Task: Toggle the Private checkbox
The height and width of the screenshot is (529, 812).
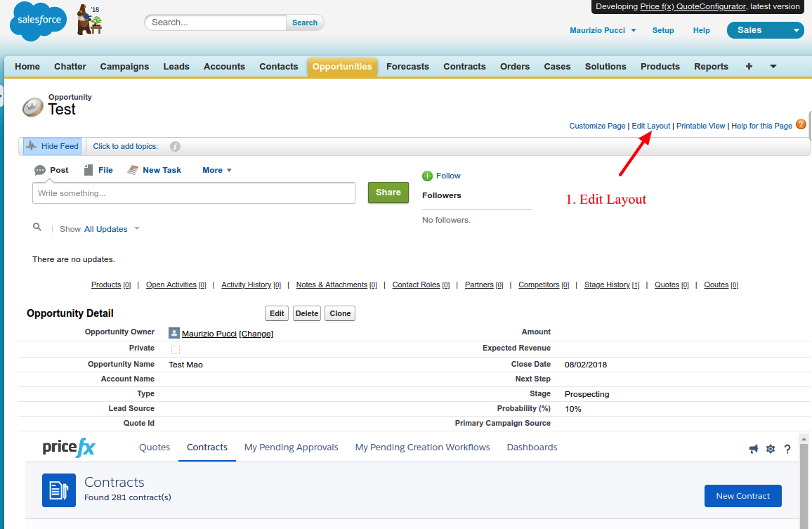Action: click(x=176, y=349)
